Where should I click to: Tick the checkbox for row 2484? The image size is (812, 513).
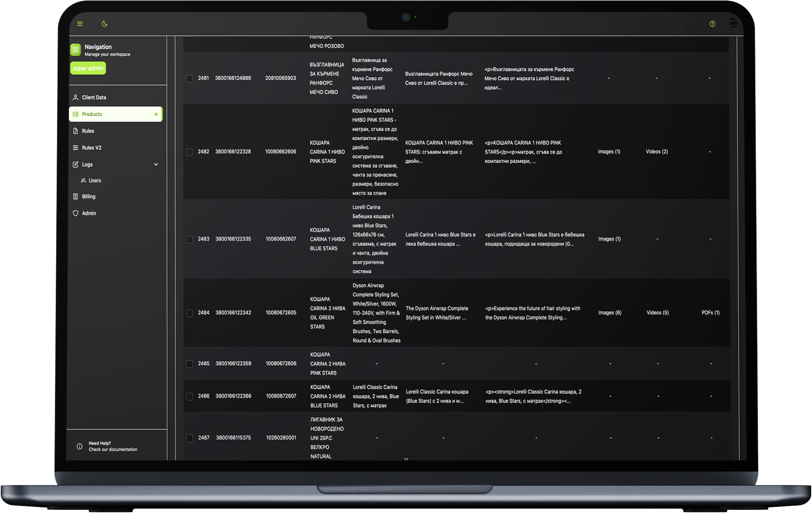pos(190,313)
